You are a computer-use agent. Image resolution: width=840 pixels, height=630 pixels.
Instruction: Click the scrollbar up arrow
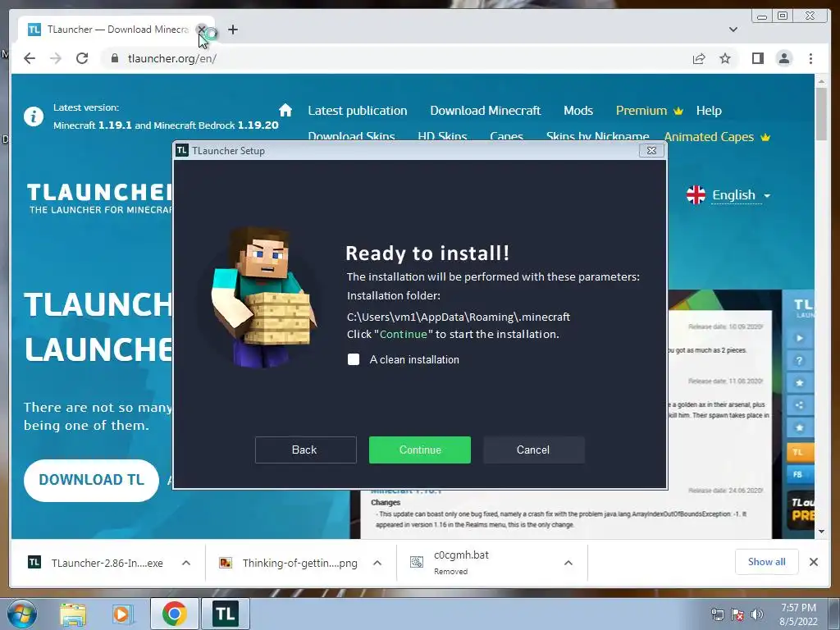click(x=821, y=81)
